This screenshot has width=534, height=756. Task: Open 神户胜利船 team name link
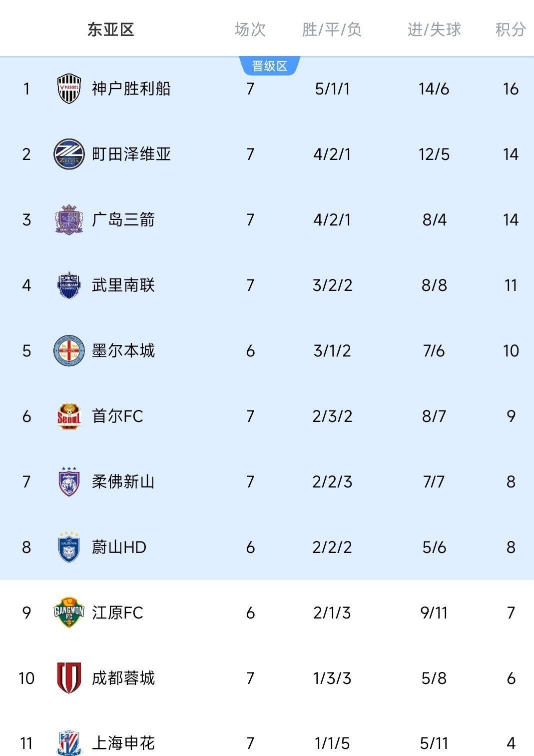(x=131, y=88)
